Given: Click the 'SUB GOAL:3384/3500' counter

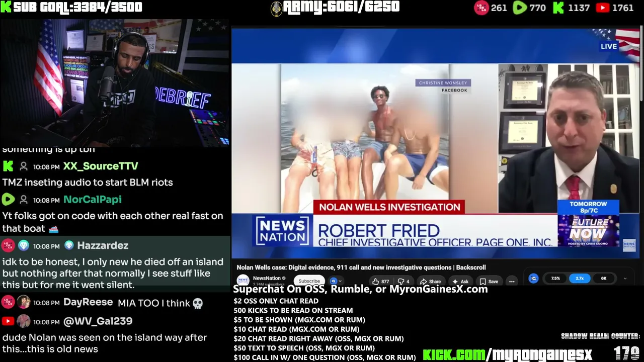Looking at the screenshot, I should click(78, 7).
